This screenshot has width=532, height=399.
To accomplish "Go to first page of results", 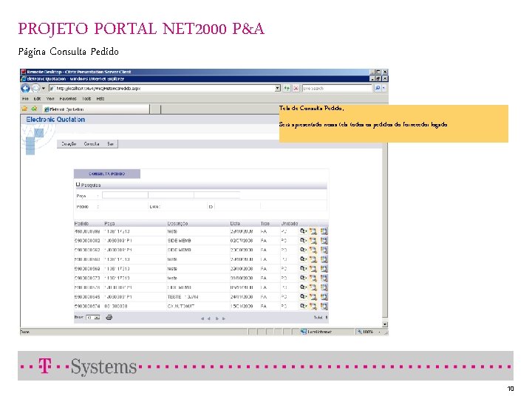I will click(x=202, y=318).
